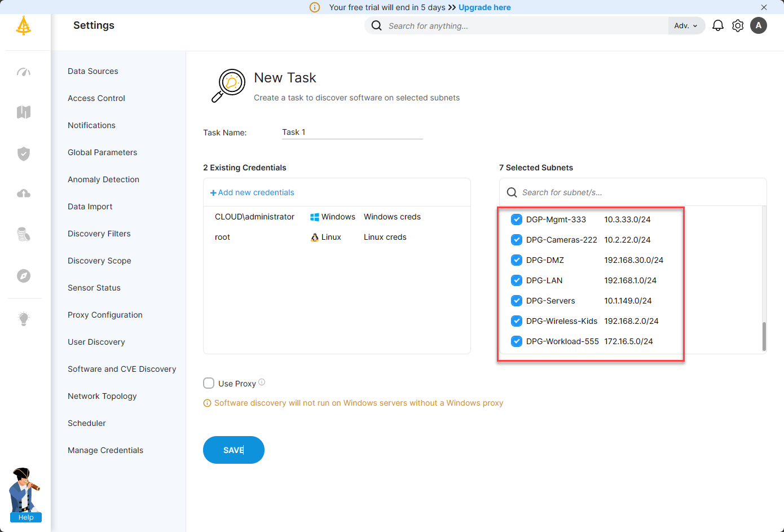Image resolution: width=784 pixels, height=532 pixels.
Task: Uncheck the DPG-Workload-555 subnet
Action: point(517,341)
